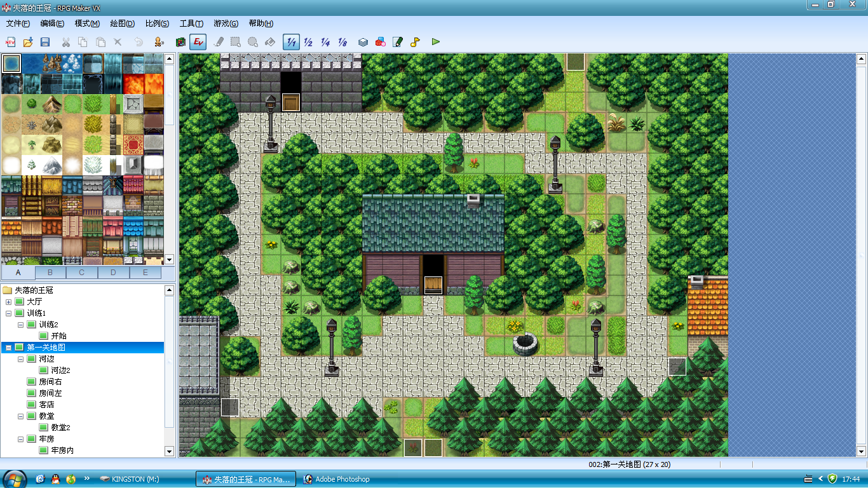Open the 绘图(D) menu
Image resolution: width=868 pixels, height=488 pixels.
[123, 24]
